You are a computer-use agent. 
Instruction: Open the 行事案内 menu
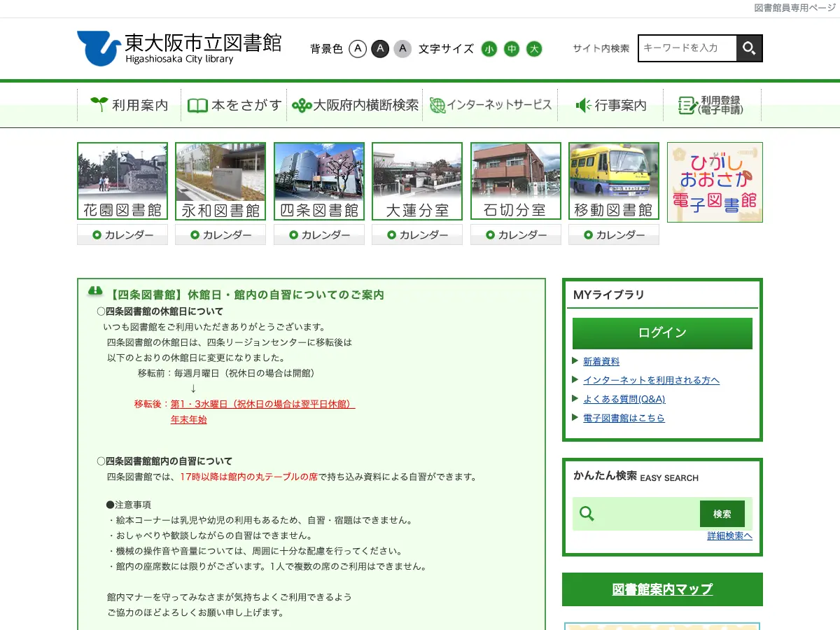[x=610, y=105]
